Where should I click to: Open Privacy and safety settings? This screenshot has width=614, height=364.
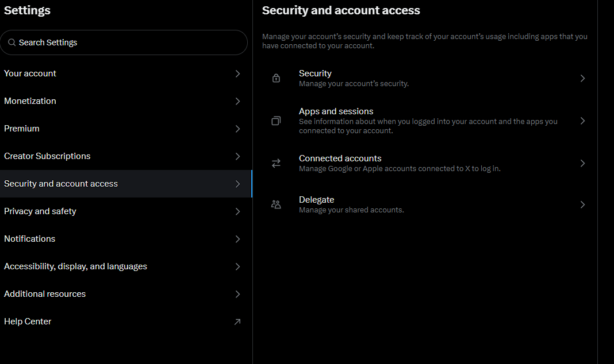[x=126, y=211]
